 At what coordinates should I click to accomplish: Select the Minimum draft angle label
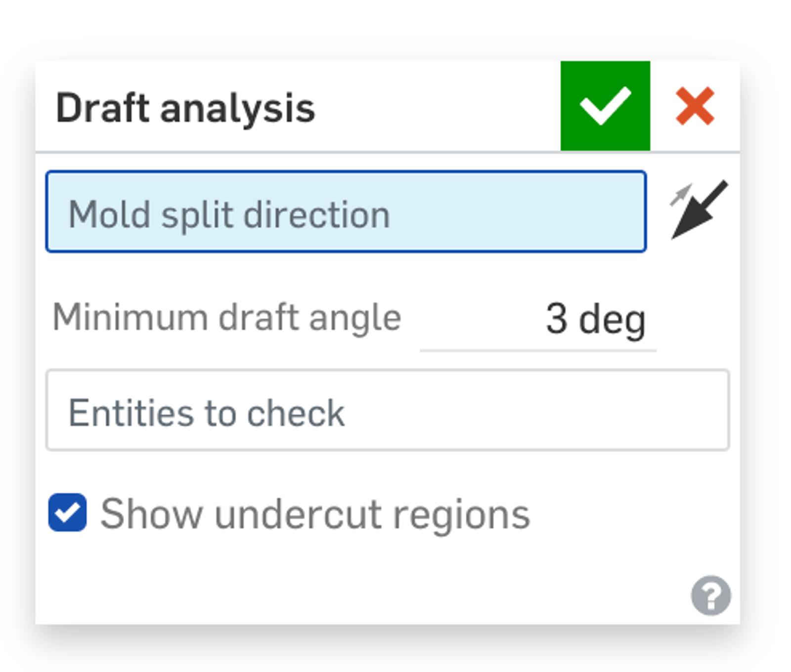[226, 318]
